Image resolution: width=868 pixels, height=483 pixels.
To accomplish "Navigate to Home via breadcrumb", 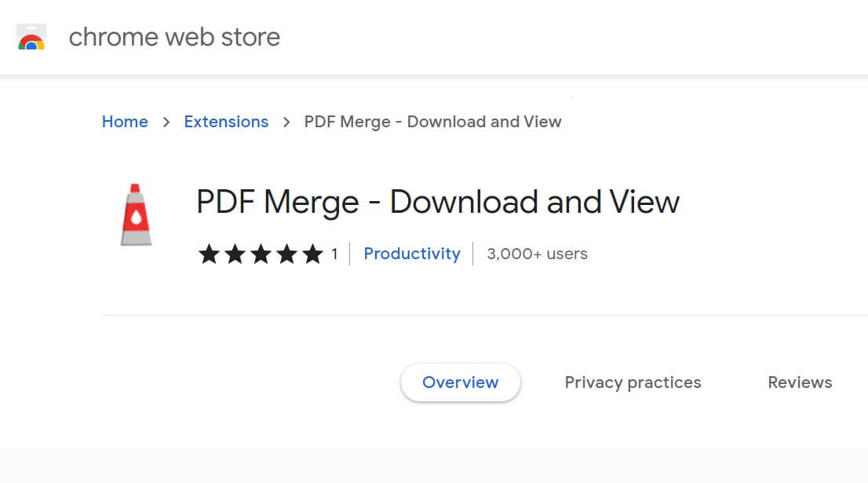I will 125,122.
